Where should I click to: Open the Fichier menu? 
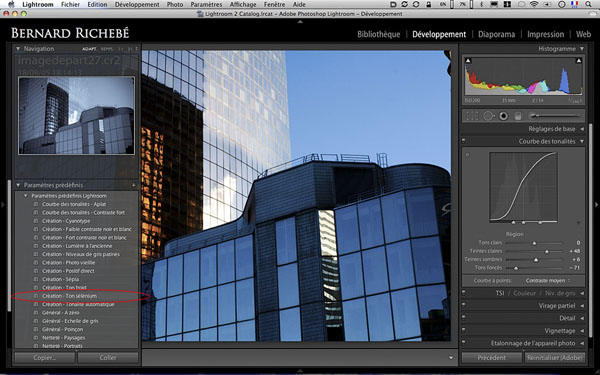pos(70,5)
